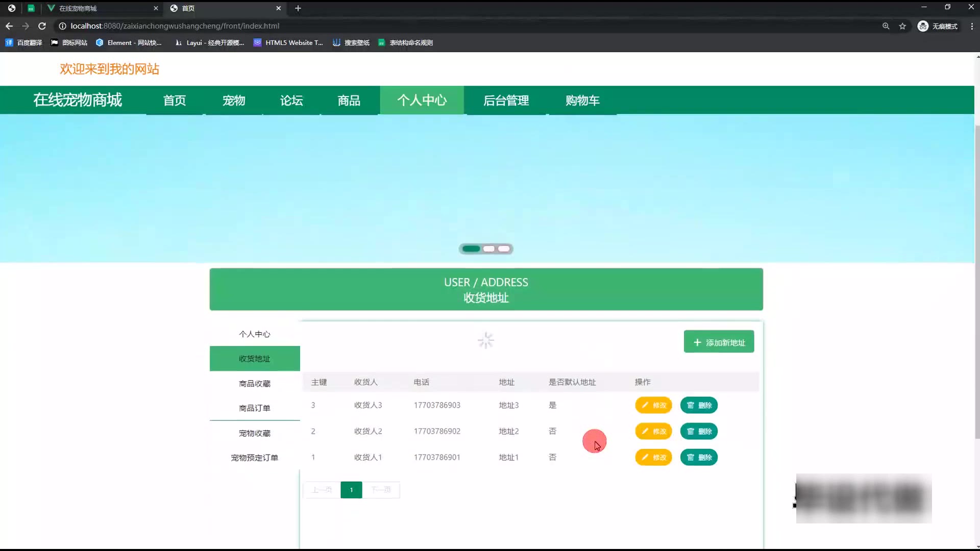Open the zoom magnifier icon in address bar
This screenshot has width=980, height=551.
(886, 26)
